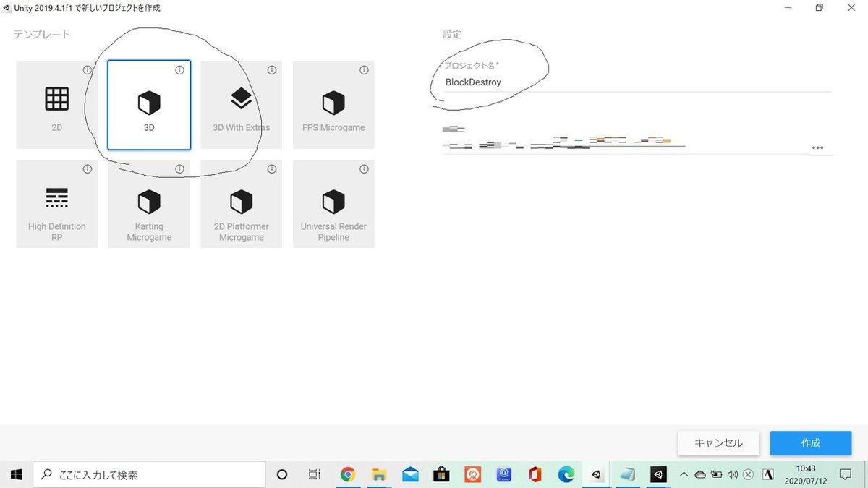
Task: Click the 作成 button
Action: point(811,443)
